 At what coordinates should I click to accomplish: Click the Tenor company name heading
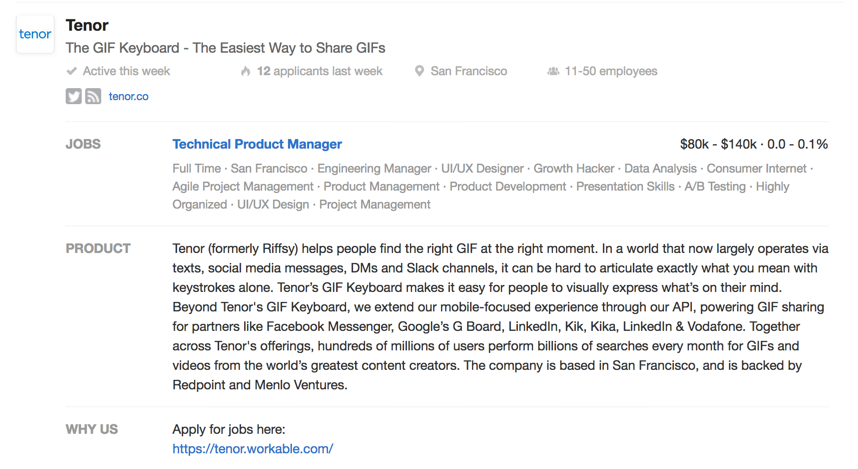[x=87, y=25]
